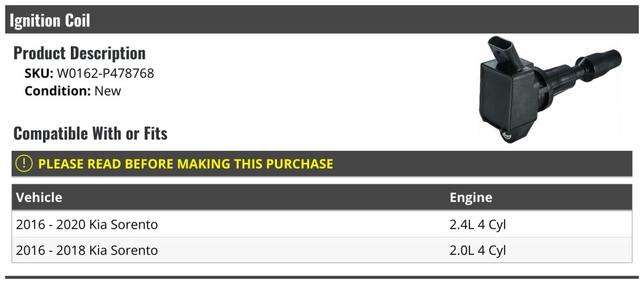Screen dimensions: 644x284
Task: Click the Ignition Coil title bar
Action: tap(322, 20)
